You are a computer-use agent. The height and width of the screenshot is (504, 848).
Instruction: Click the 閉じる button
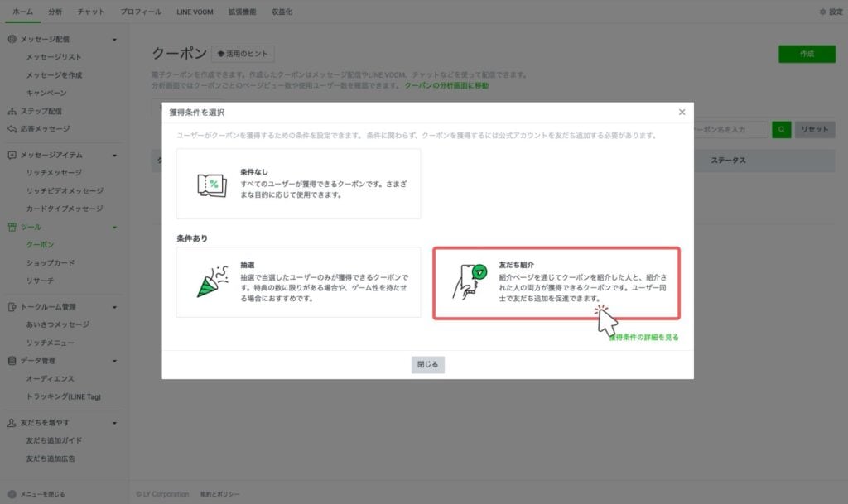tap(428, 365)
